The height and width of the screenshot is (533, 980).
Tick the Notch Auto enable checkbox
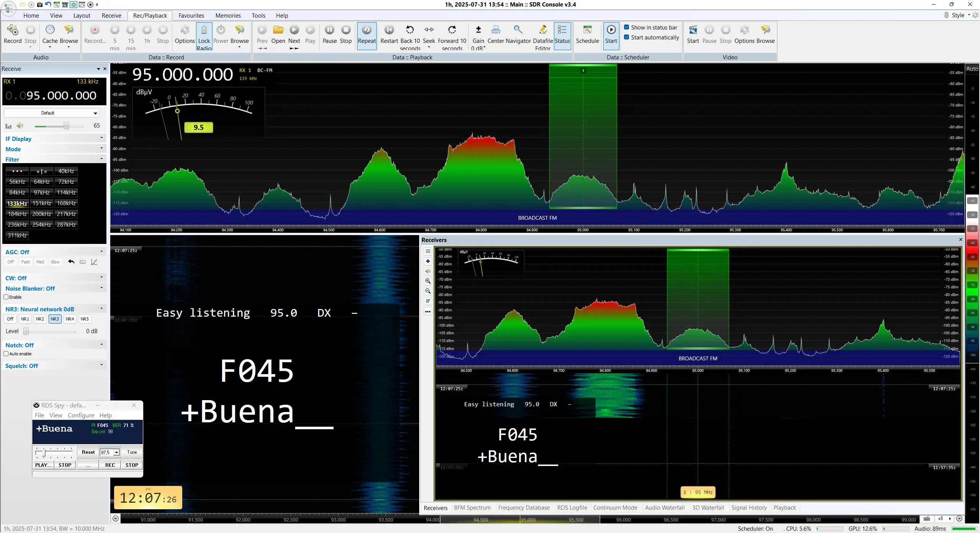point(6,354)
